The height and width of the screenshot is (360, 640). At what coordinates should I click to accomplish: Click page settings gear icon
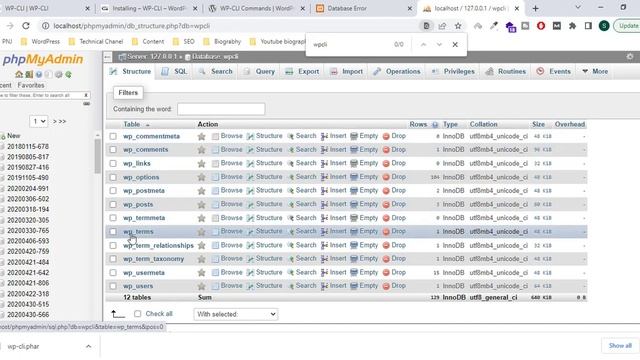630,56
